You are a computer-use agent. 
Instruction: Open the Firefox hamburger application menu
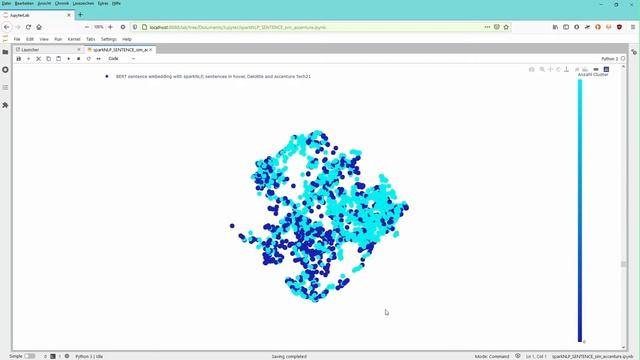pyautogui.click(x=633, y=27)
